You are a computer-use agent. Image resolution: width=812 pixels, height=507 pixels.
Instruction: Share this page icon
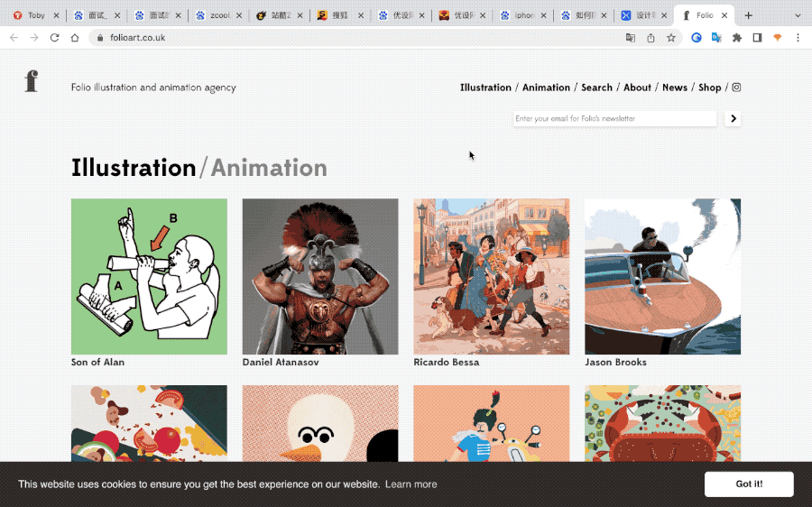pos(651,38)
